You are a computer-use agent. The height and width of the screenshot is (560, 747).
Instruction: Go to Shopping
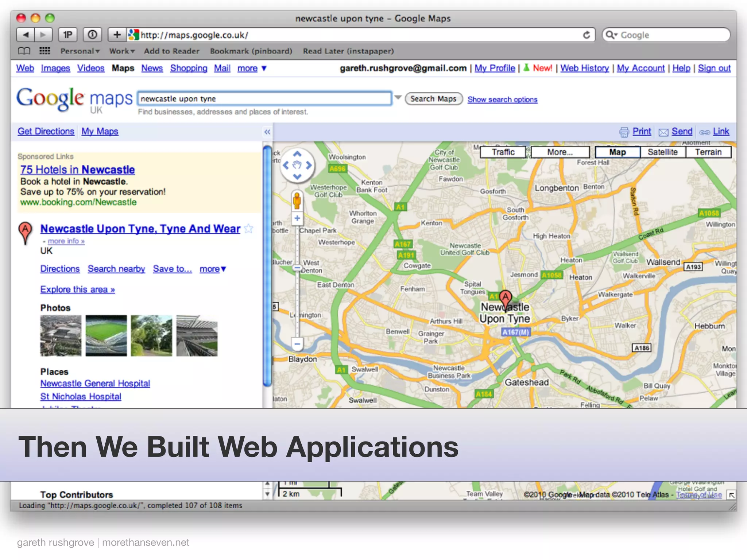189,68
